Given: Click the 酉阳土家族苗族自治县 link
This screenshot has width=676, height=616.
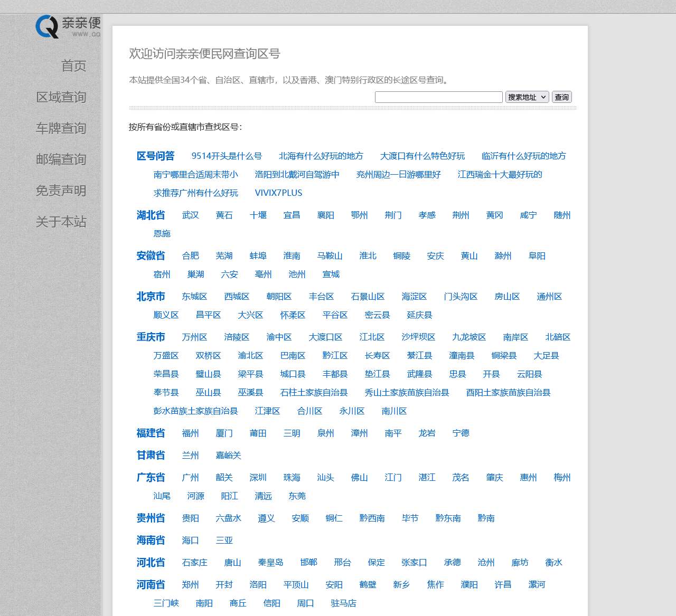Looking at the screenshot, I should [508, 392].
